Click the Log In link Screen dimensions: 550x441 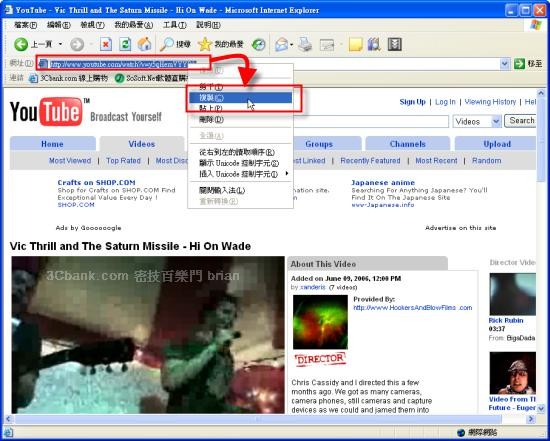[445, 102]
